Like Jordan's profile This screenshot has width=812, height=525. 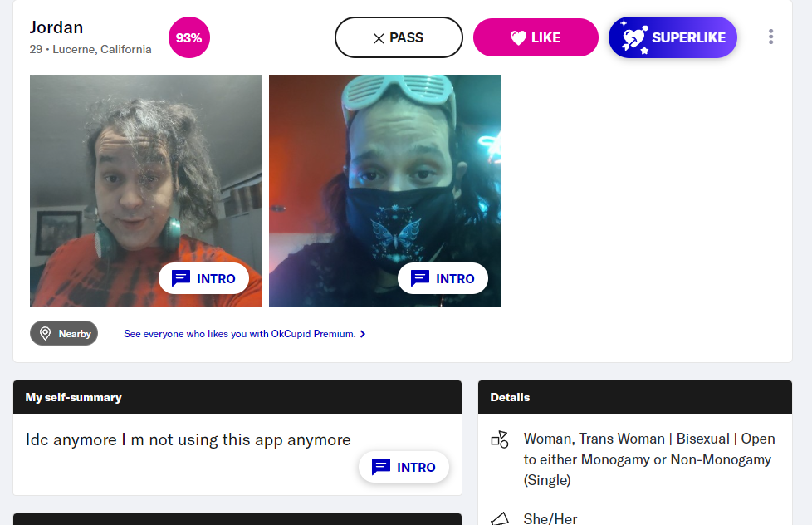tap(536, 37)
